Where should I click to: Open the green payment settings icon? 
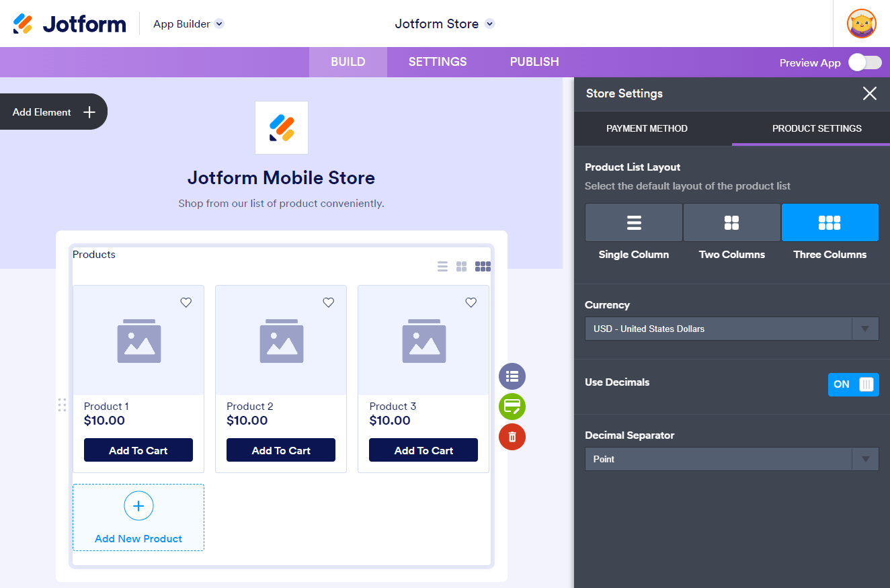pyautogui.click(x=512, y=407)
